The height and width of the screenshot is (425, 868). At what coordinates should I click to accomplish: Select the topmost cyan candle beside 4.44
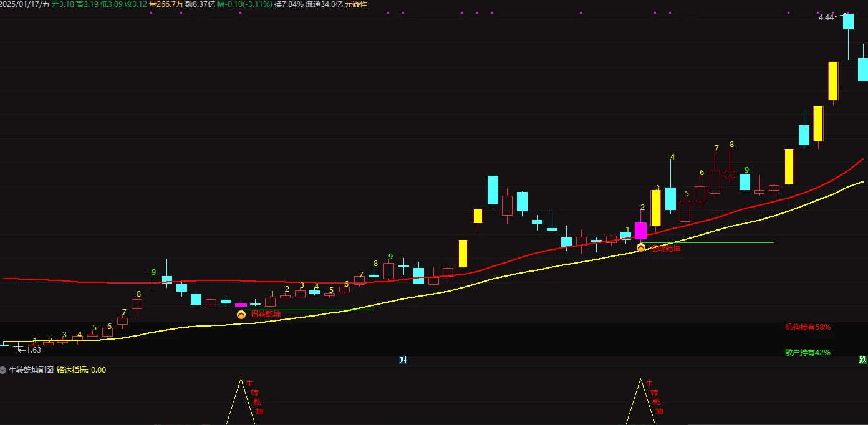[848, 22]
